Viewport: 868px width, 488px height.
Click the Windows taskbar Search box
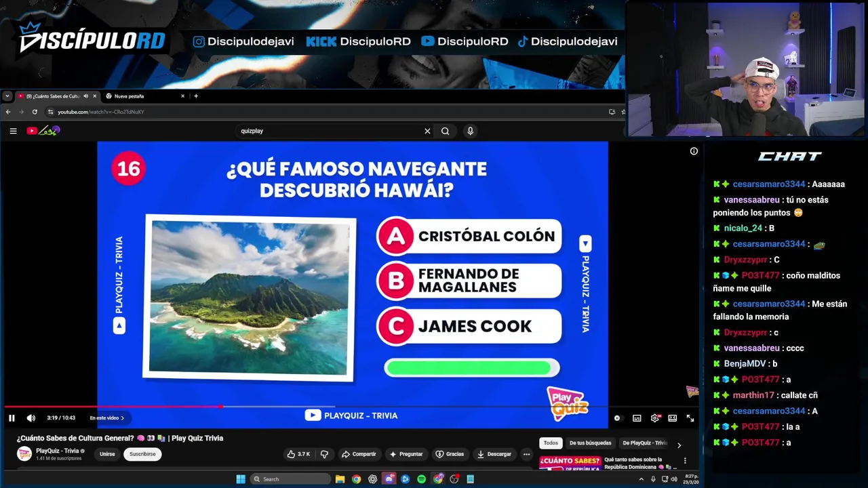290,479
